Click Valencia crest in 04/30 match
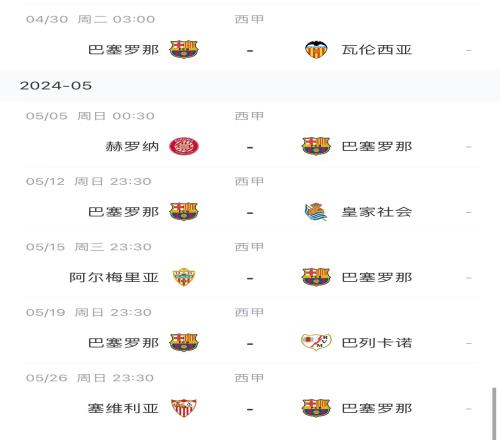This screenshot has height=440, width=500. point(316,50)
